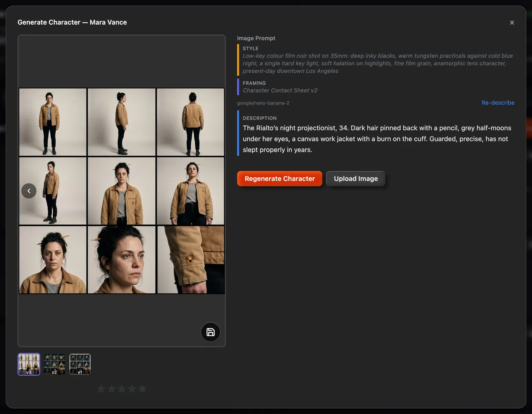Click the Re-describe link

coord(498,103)
